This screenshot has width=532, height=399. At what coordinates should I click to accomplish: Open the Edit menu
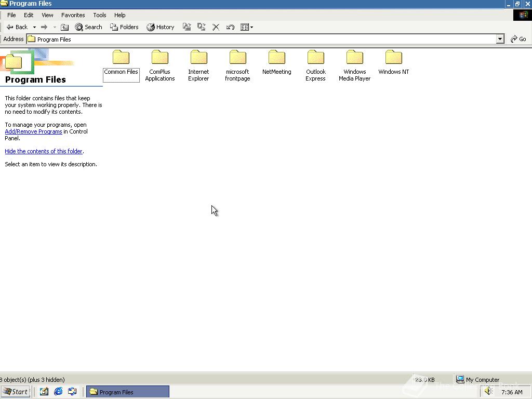pyautogui.click(x=29, y=15)
